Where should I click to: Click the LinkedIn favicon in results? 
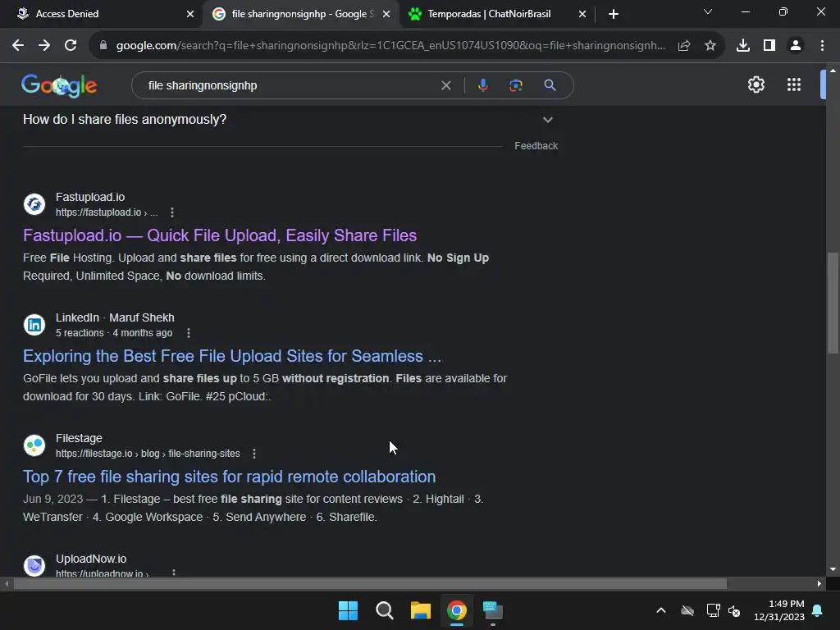[x=34, y=325]
